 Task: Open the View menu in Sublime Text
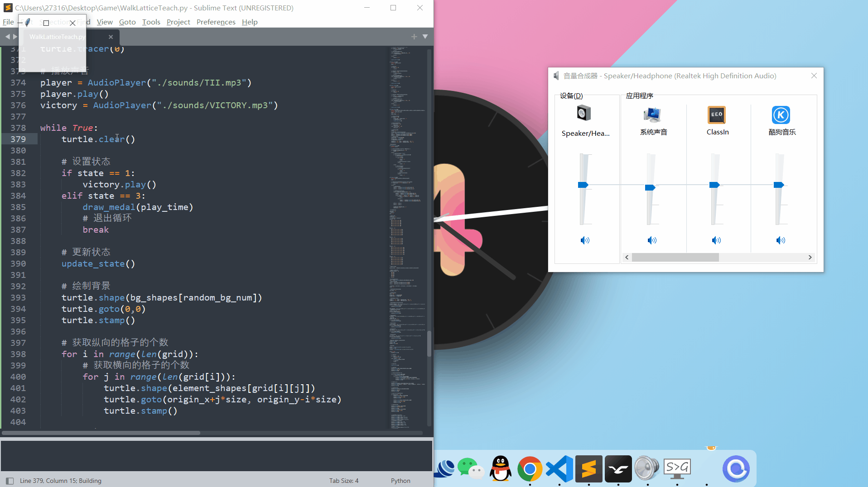(x=105, y=22)
